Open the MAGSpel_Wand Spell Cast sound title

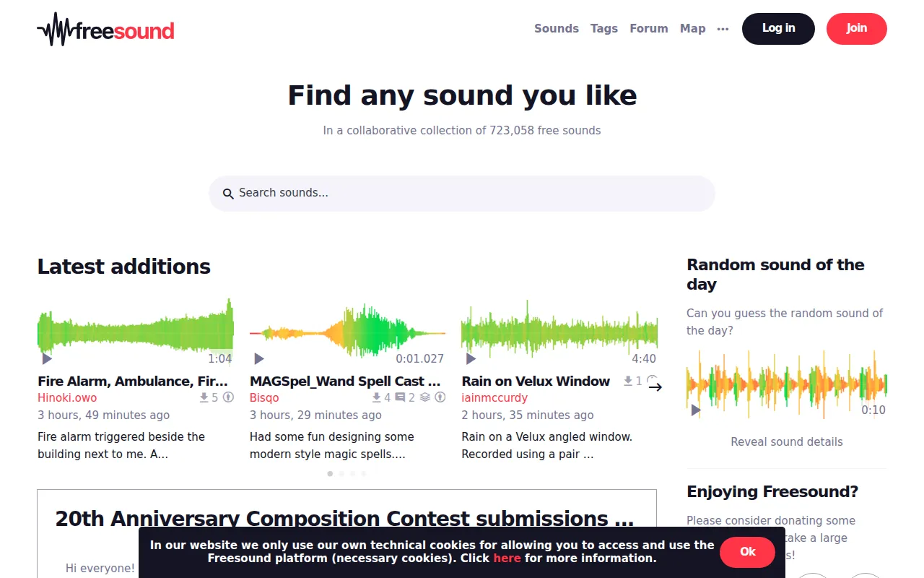(x=345, y=381)
